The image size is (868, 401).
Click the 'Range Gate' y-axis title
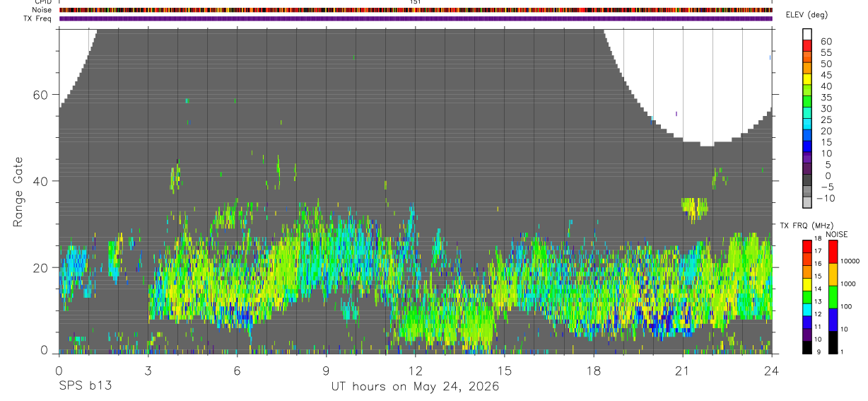[x=18, y=192]
